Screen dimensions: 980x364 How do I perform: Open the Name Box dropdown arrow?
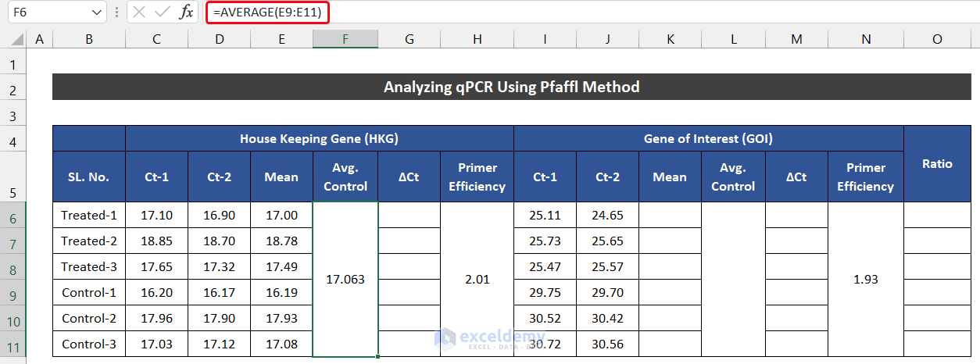[x=96, y=12]
